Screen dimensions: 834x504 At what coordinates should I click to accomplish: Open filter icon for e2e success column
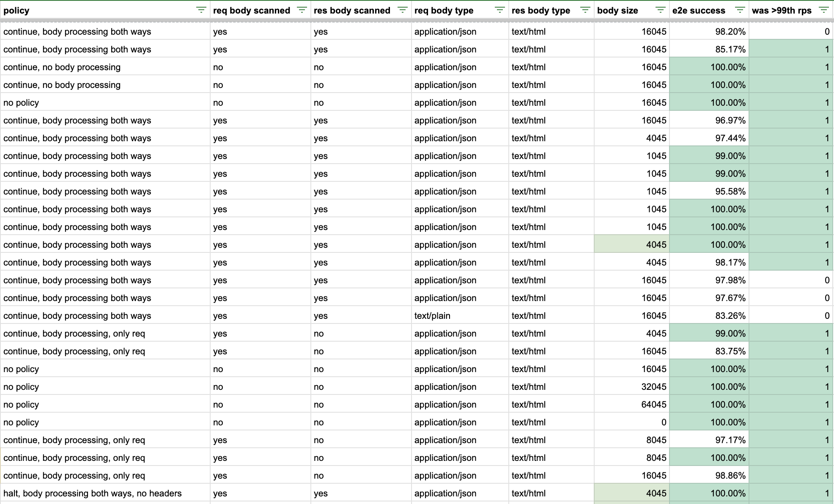pyautogui.click(x=740, y=10)
